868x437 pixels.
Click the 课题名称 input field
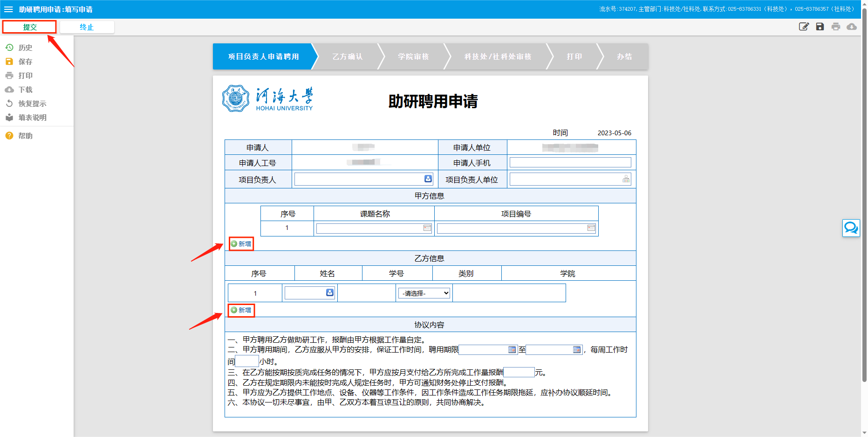[374, 228]
